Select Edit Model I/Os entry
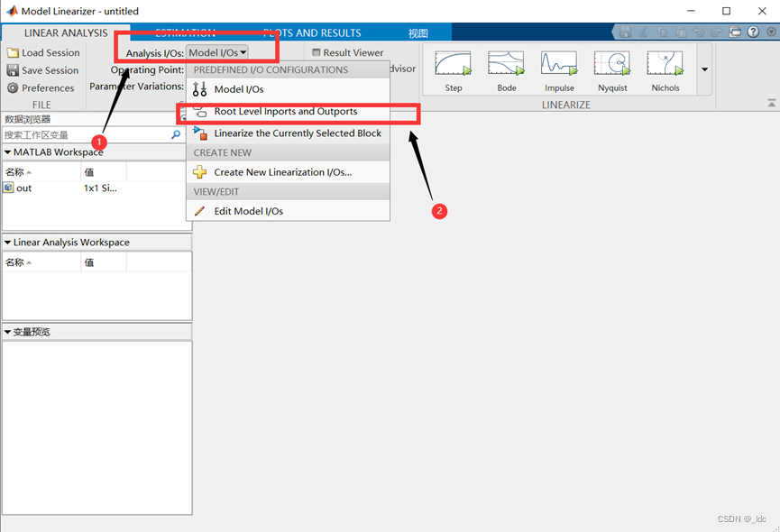 tap(288, 211)
